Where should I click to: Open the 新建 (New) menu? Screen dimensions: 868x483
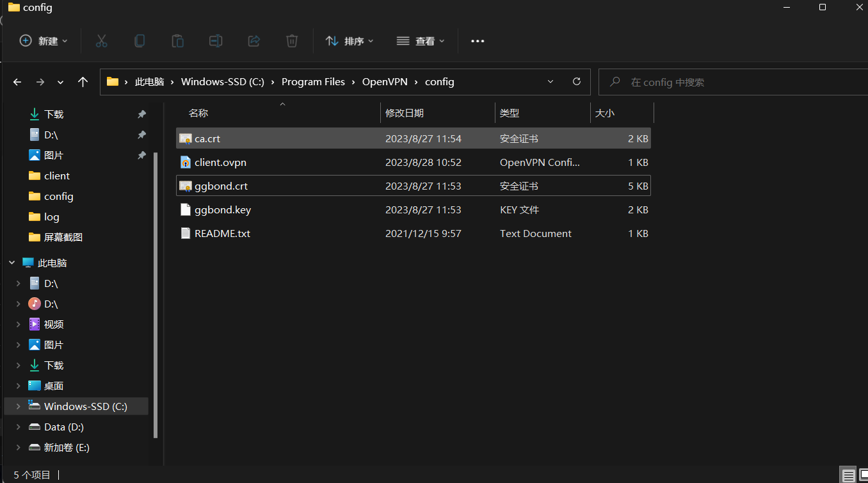tap(43, 41)
